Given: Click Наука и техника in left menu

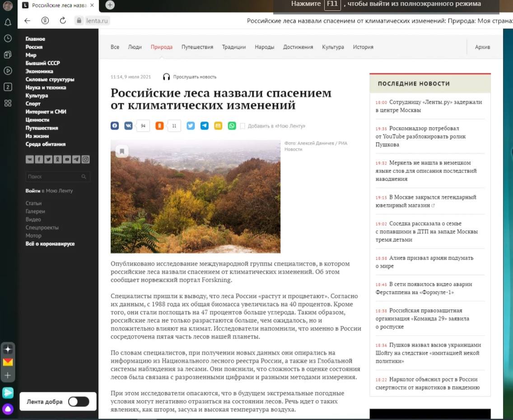Looking at the screenshot, I should click(x=46, y=88).
